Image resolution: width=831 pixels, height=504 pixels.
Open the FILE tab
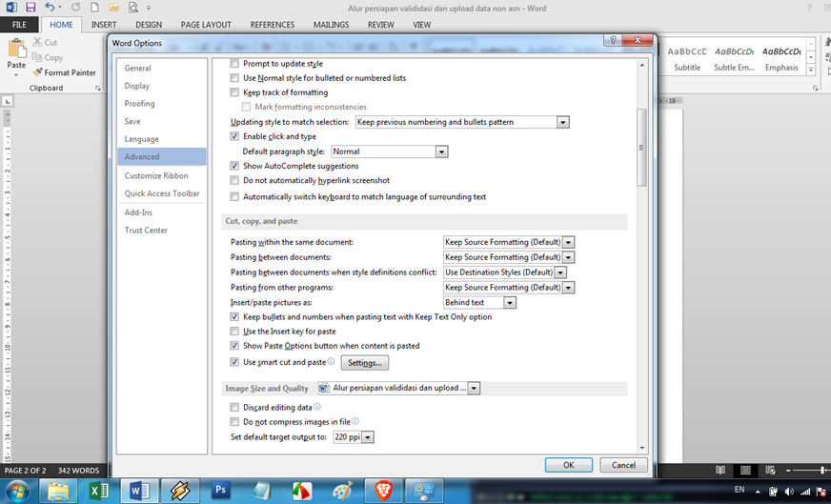pyautogui.click(x=19, y=25)
